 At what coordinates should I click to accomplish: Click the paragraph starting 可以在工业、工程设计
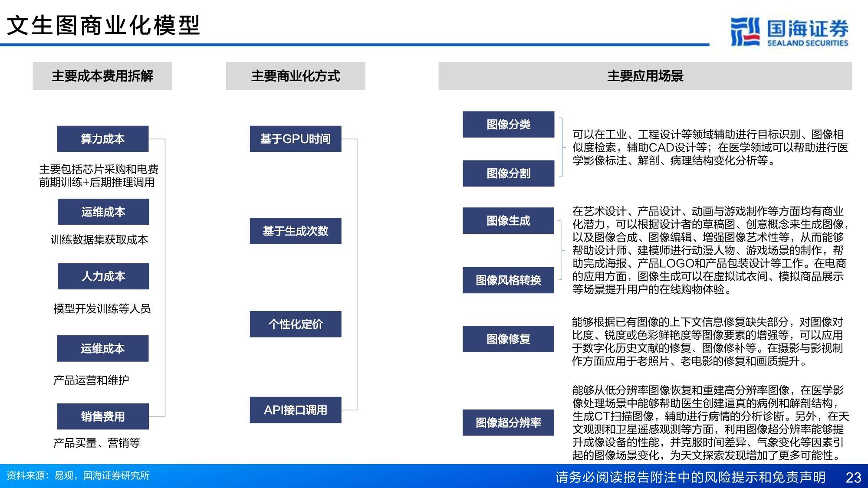point(710,147)
